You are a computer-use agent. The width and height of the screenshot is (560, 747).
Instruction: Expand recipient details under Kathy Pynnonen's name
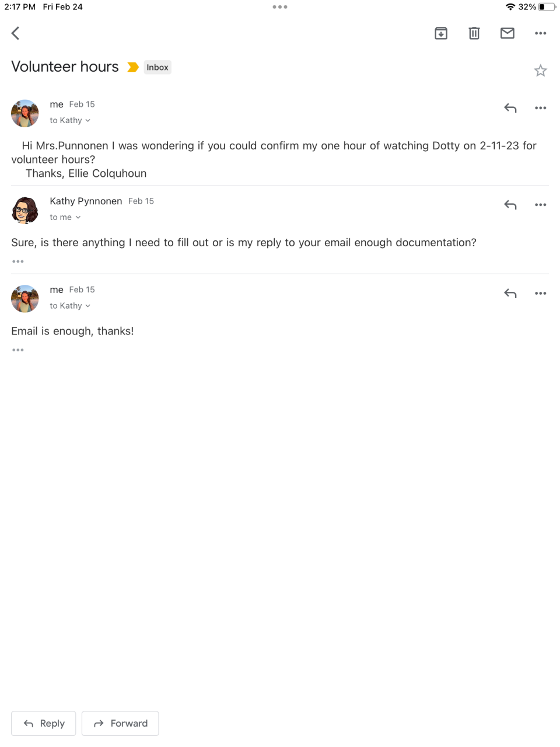(65, 217)
